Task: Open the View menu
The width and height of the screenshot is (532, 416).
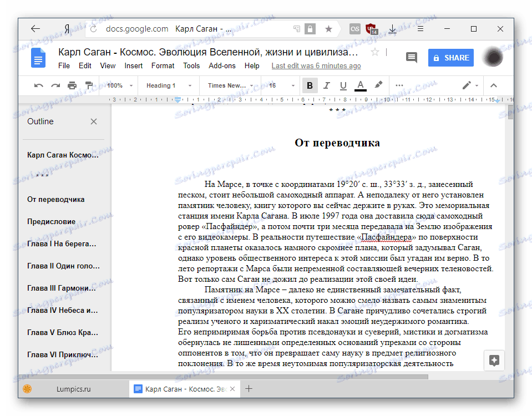Action: pyautogui.click(x=108, y=66)
